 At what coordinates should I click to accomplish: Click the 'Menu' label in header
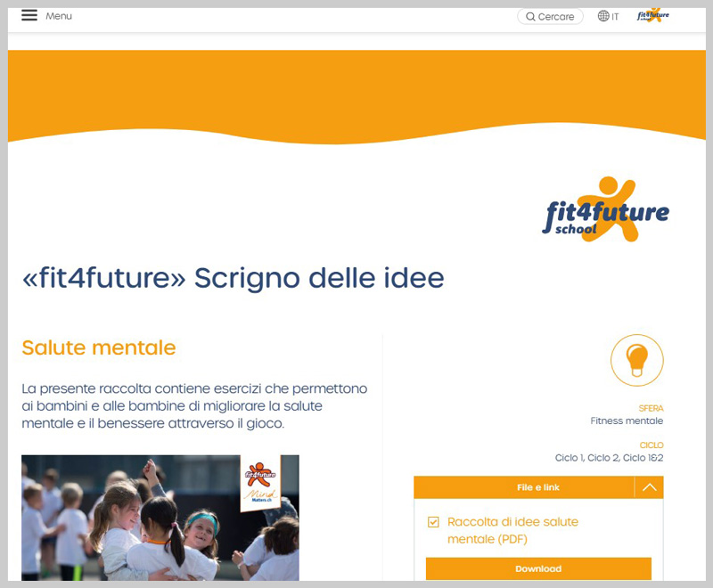tap(59, 16)
